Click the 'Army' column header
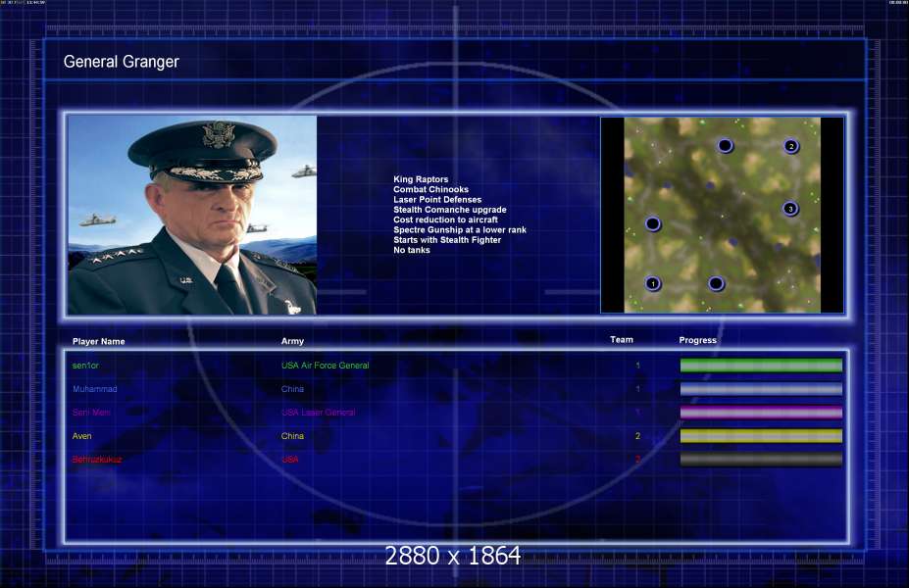 [292, 341]
